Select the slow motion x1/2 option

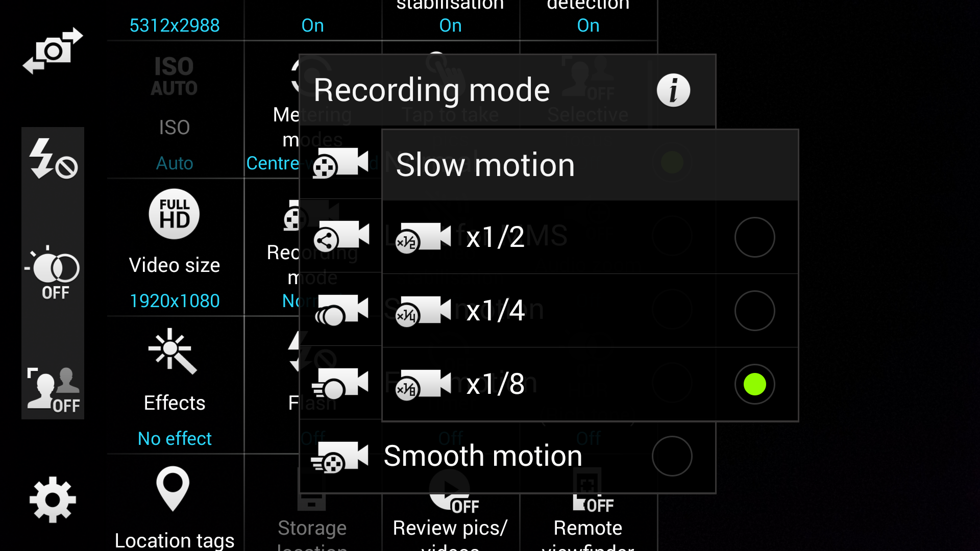754,237
